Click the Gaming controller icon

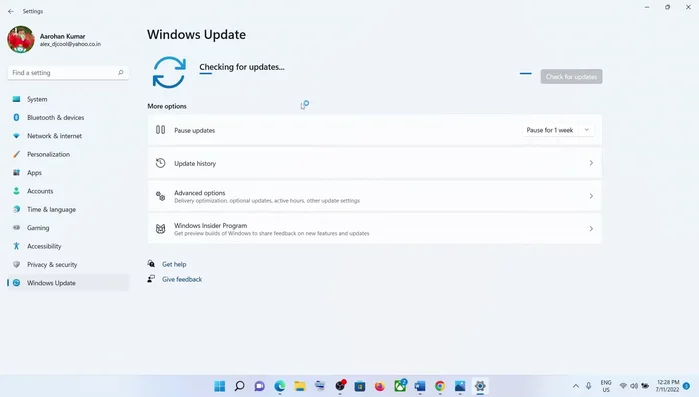(16, 227)
